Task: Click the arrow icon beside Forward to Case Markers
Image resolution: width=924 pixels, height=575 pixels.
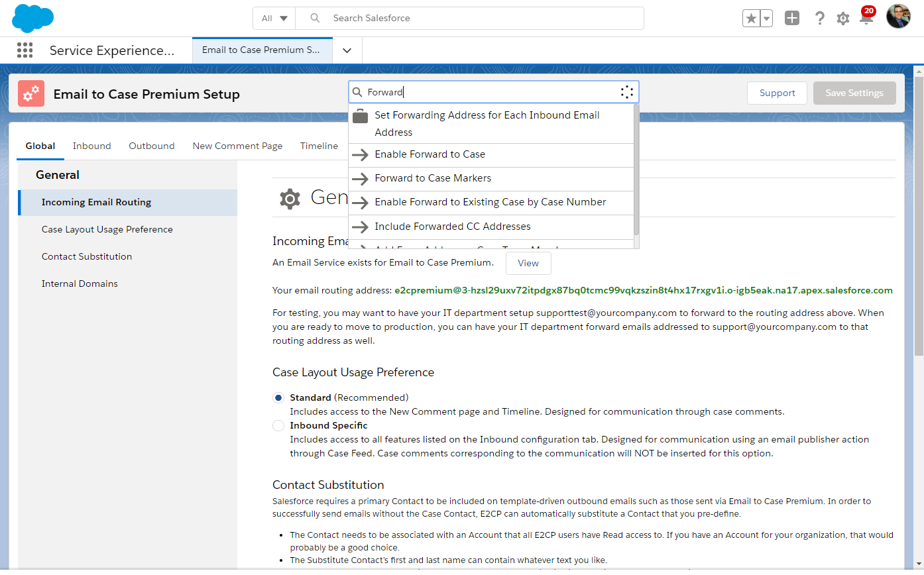Action: 360,178
